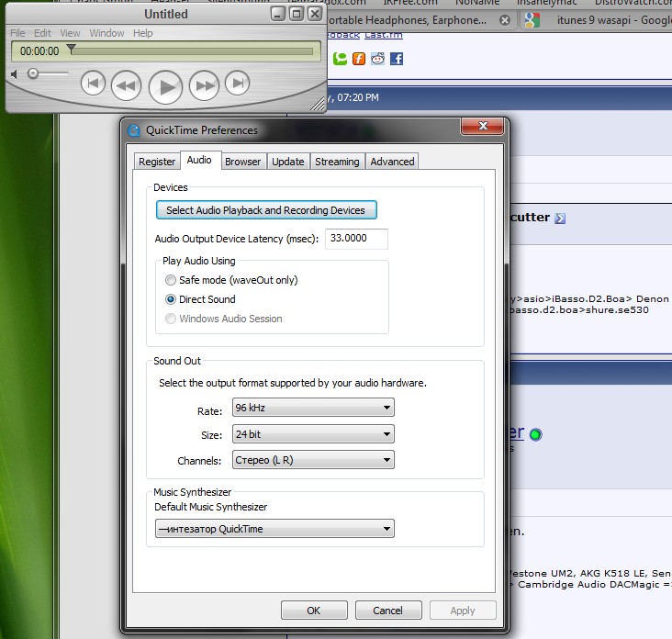Click the playhead marker on the timeline
The width and height of the screenshot is (672, 639).
pos(71,49)
